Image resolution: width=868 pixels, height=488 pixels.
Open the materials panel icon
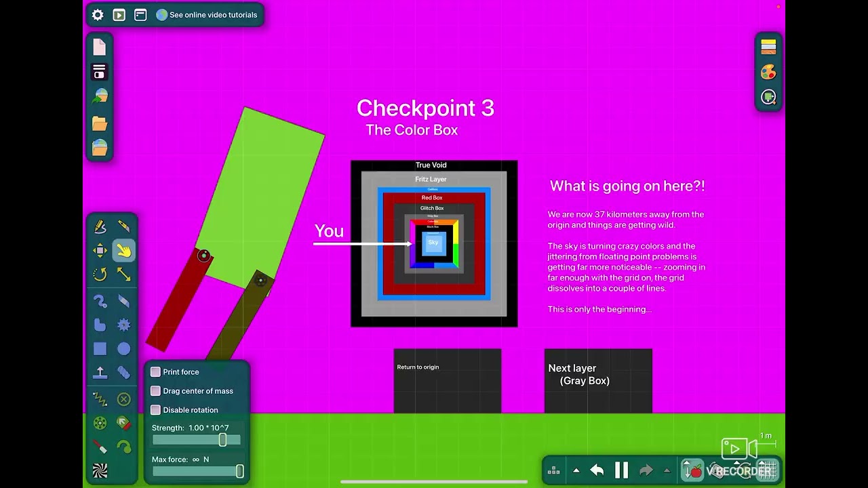click(768, 47)
